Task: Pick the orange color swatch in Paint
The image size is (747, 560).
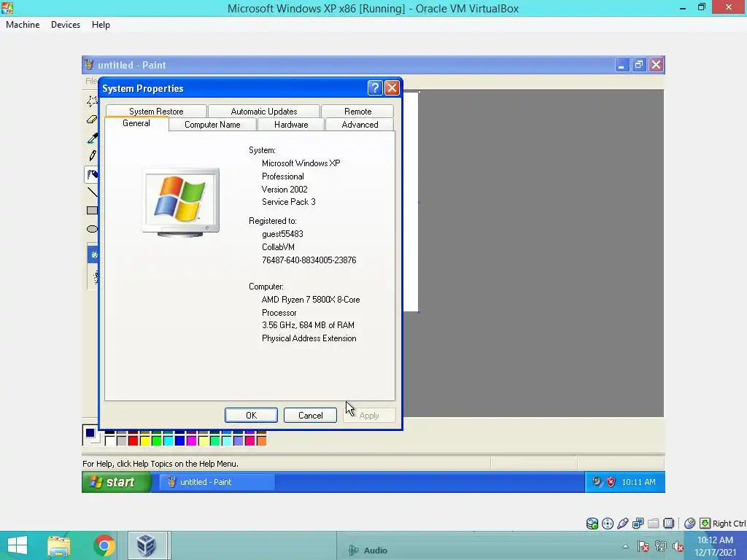Action: [262, 441]
